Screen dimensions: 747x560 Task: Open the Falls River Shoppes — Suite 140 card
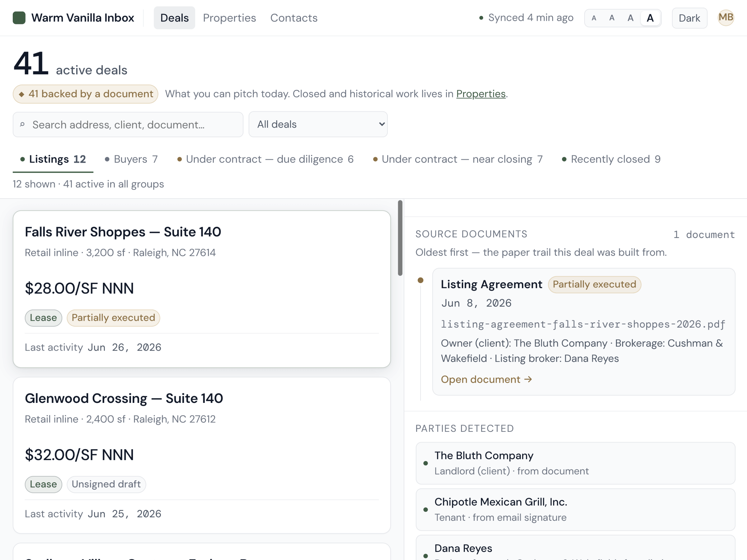pos(202,289)
